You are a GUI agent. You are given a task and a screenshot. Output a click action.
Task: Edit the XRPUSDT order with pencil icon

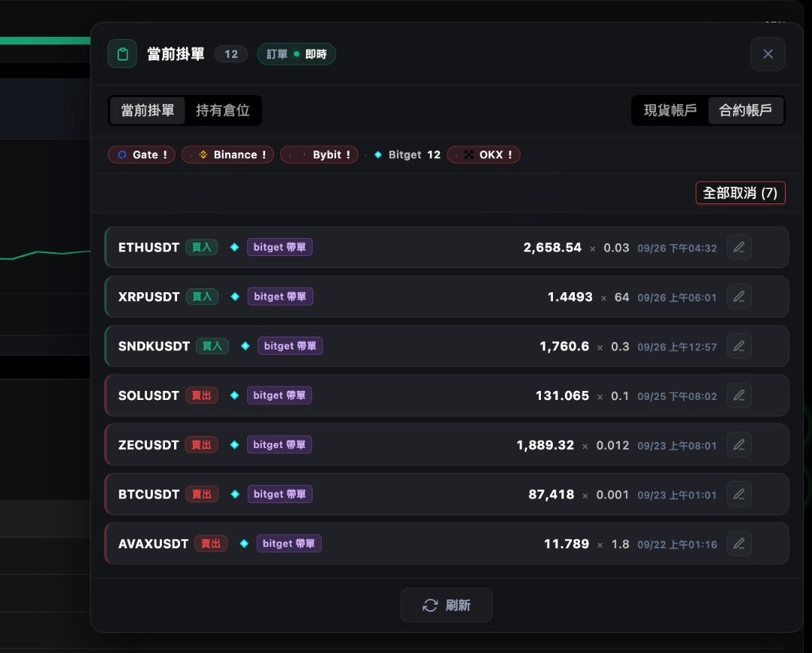tap(739, 297)
